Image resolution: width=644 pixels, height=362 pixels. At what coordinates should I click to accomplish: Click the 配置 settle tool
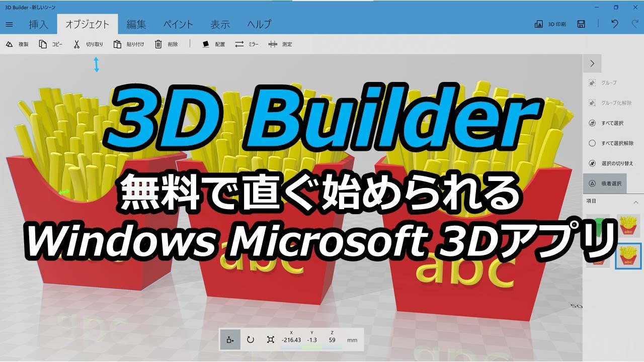(213, 44)
